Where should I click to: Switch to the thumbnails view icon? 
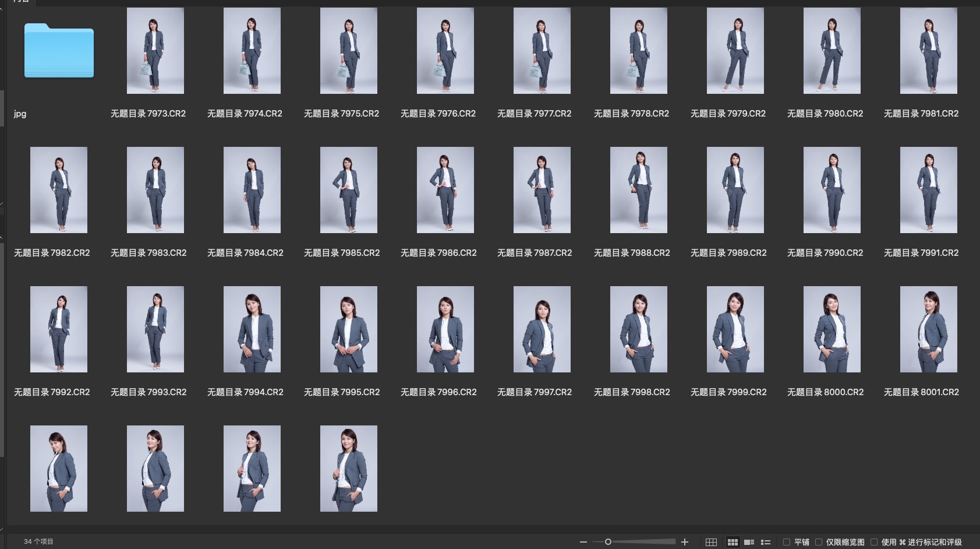(733, 542)
